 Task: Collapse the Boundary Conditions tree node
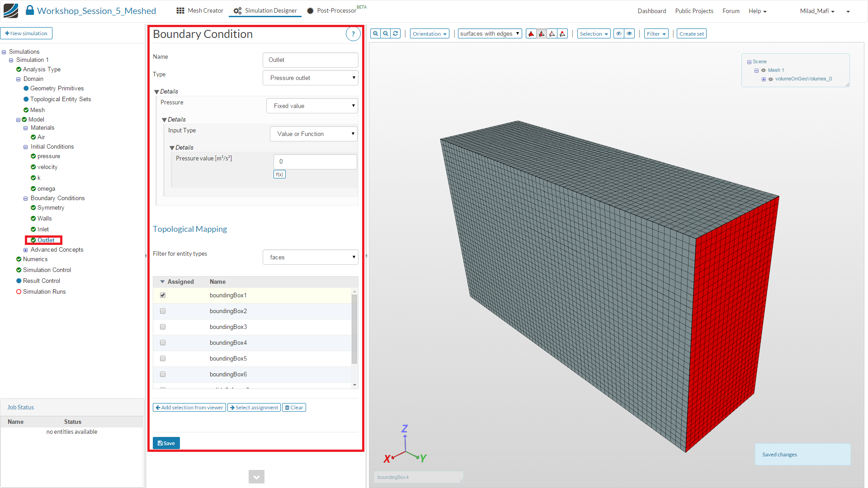click(x=26, y=198)
